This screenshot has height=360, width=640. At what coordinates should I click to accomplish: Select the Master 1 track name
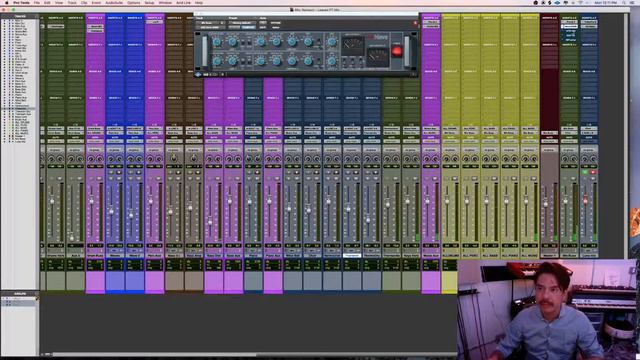tap(549, 256)
